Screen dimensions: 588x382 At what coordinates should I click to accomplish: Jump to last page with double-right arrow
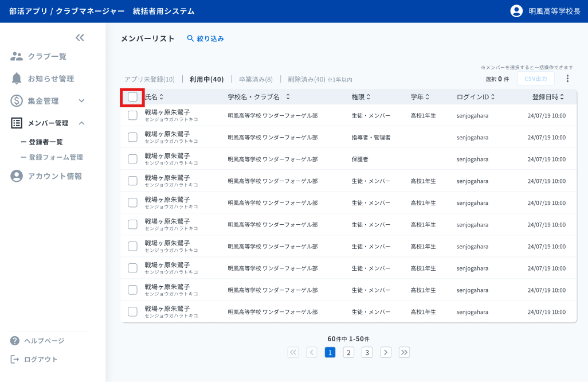pos(404,352)
